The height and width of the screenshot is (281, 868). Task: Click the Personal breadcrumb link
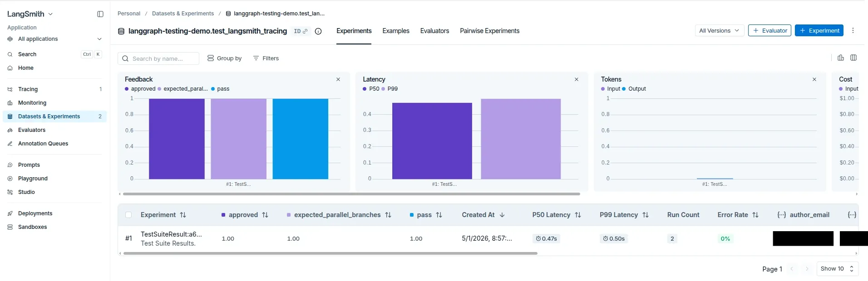tap(129, 14)
